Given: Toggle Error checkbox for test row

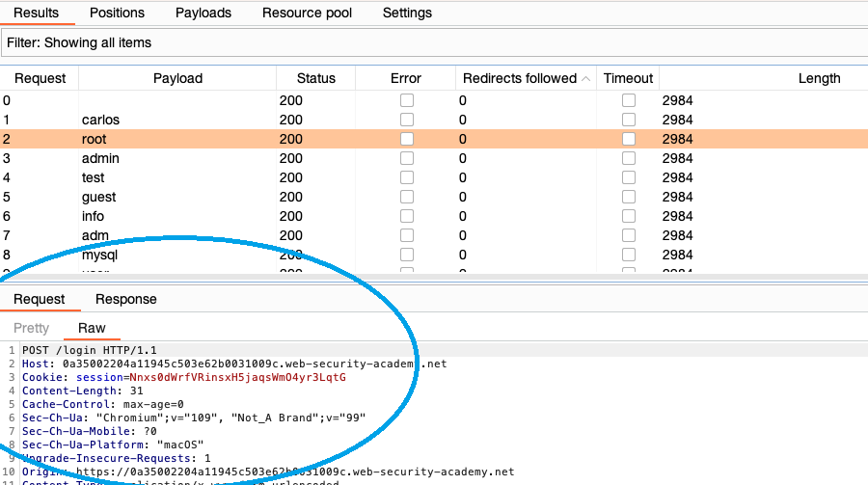Looking at the screenshot, I should click(407, 177).
